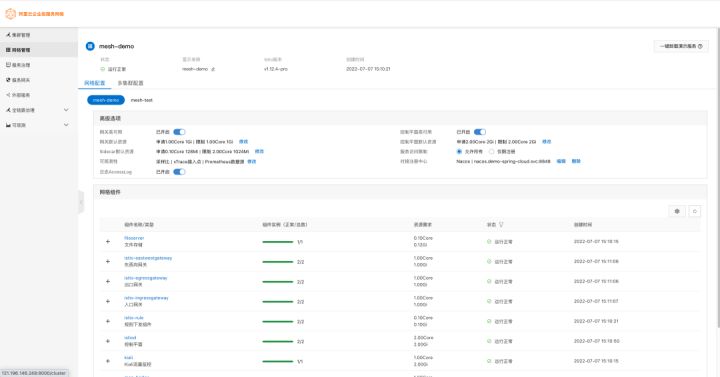The height and width of the screenshot is (377, 720).
Task: Switch to the 网格配置 tab
Action: [95, 83]
